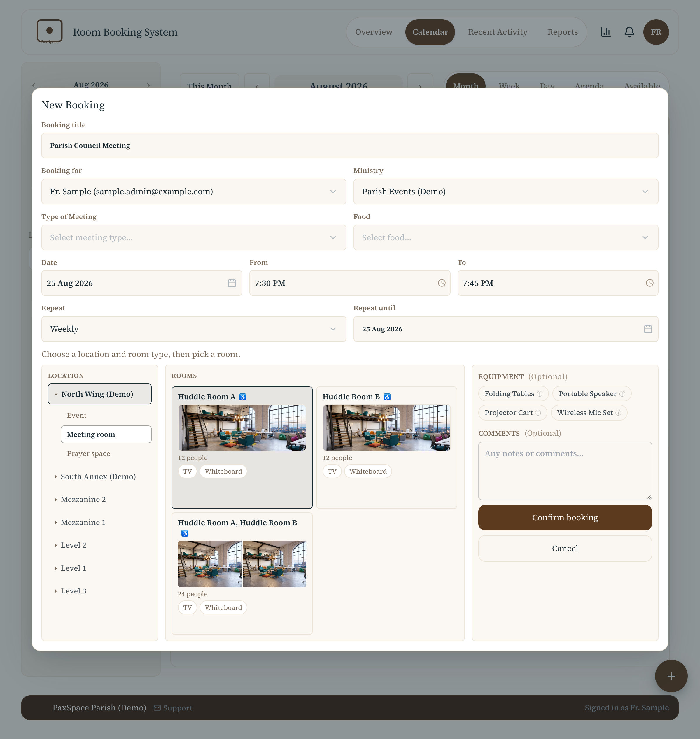This screenshot has width=700, height=739.
Task: Open the Repeat Weekly dropdown
Action: pyautogui.click(x=194, y=329)
